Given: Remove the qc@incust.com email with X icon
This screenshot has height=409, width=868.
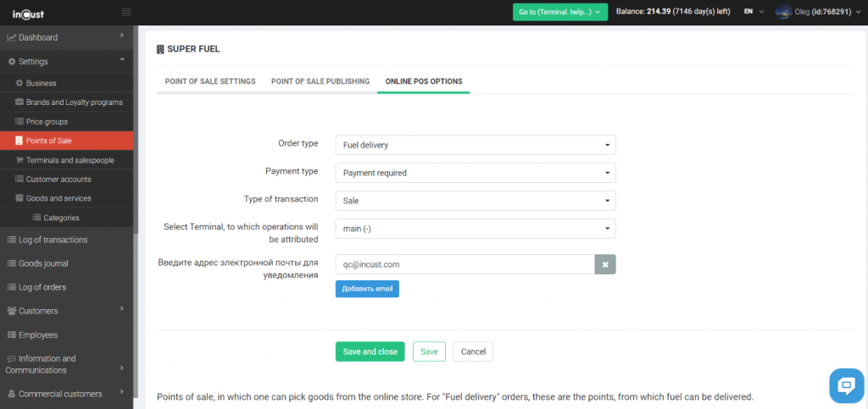Looking at the screenshot, I should [605, 264].
